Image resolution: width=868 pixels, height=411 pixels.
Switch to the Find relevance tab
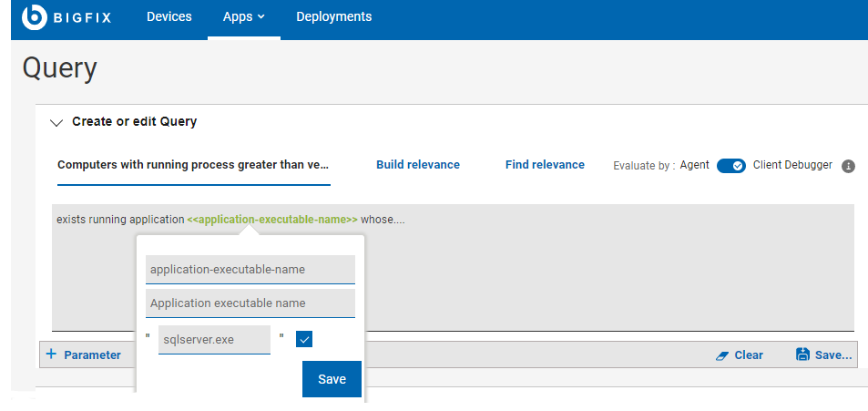[545, 165]
